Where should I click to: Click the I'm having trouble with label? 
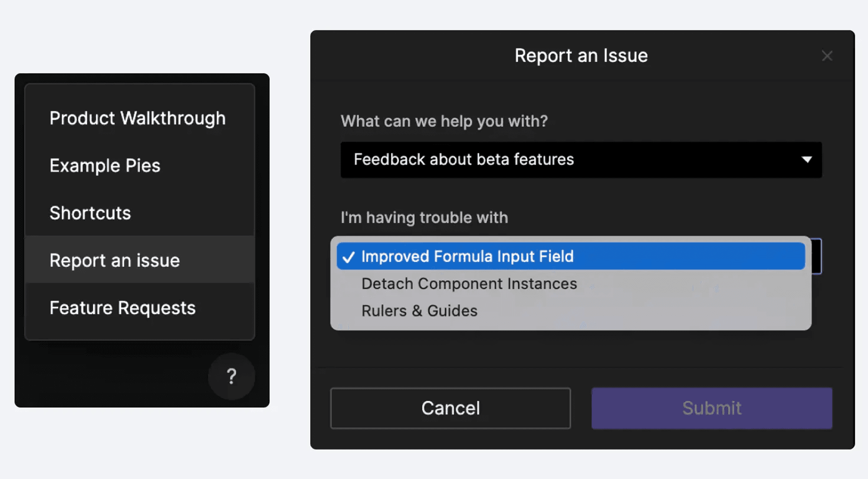[424, 217]
